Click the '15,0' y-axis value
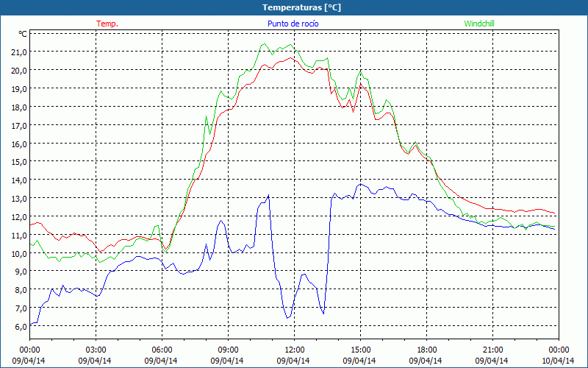588x368 pixels. point(19,162)
